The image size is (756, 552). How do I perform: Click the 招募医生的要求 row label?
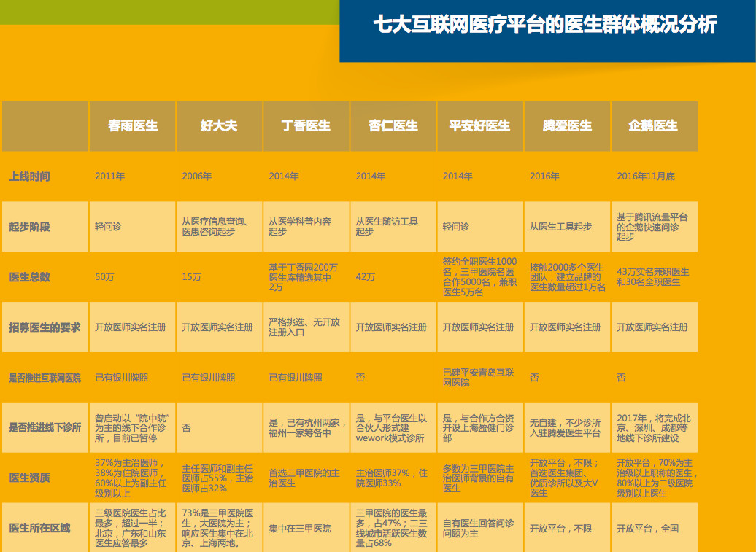point(45,327)
